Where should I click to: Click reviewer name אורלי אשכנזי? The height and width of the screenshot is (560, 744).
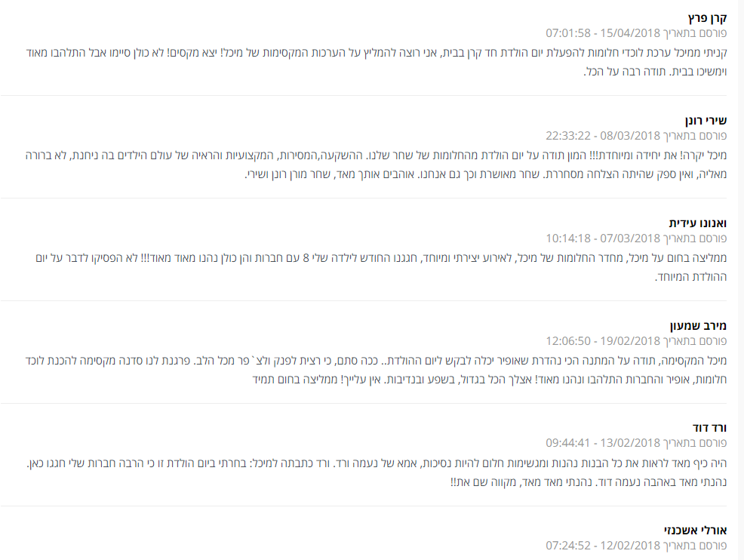click(695, 530)
